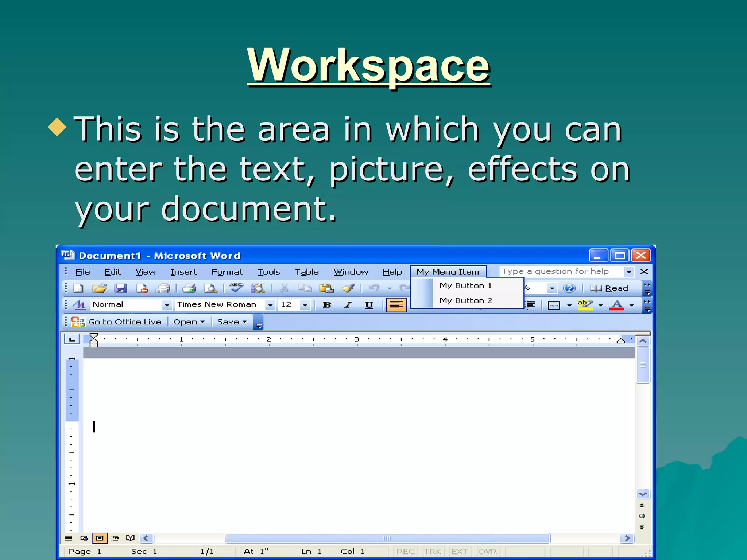Click the Research icon in the toolbar
Image resolution: width=747 pixels, height=560 pixels.
(258, 288)
